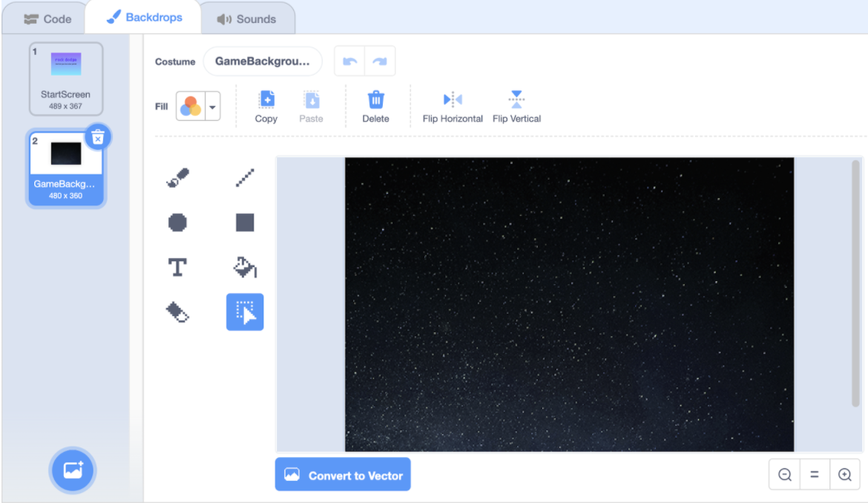The width and height of the screenshot is (868, 503).
Task: Click the Fill color swatch
Action: (191, 106)
